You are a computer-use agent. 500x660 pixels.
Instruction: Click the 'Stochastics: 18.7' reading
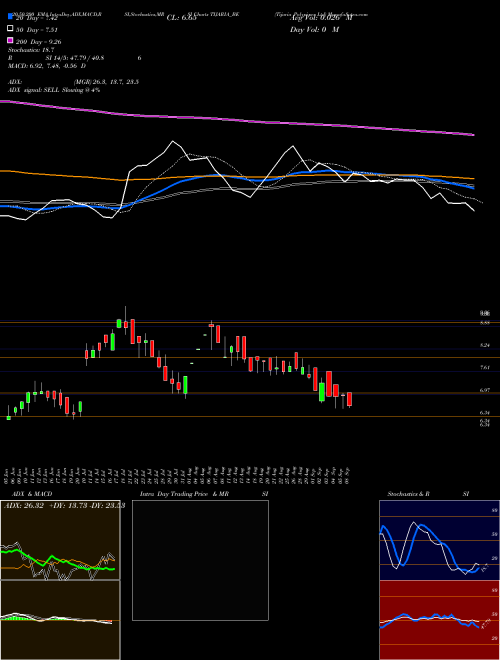click(x=29, y=50)
